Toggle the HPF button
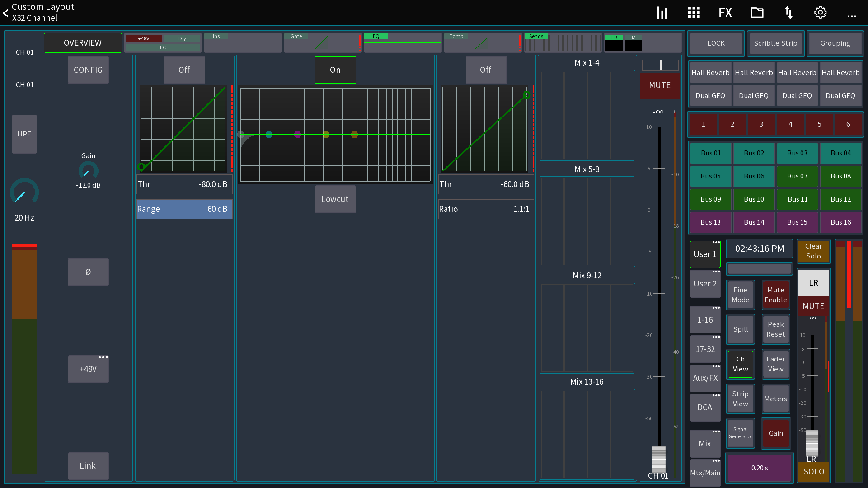The image size is (868, 488). point(24,134)
